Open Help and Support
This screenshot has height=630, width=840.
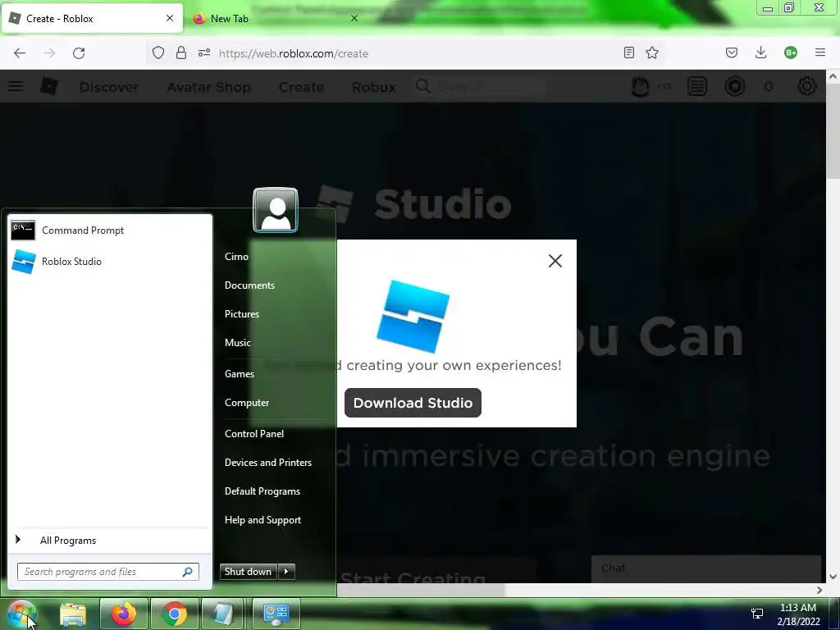click(262, 520)
